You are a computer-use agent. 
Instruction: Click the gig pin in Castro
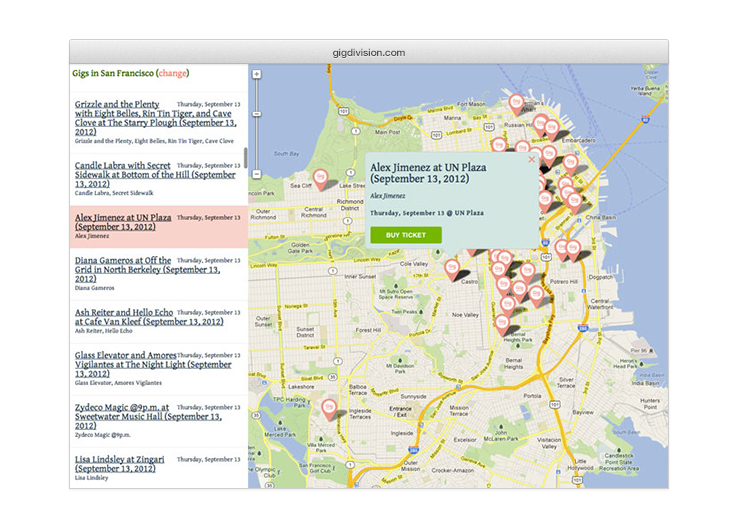(x=453, y=268)
